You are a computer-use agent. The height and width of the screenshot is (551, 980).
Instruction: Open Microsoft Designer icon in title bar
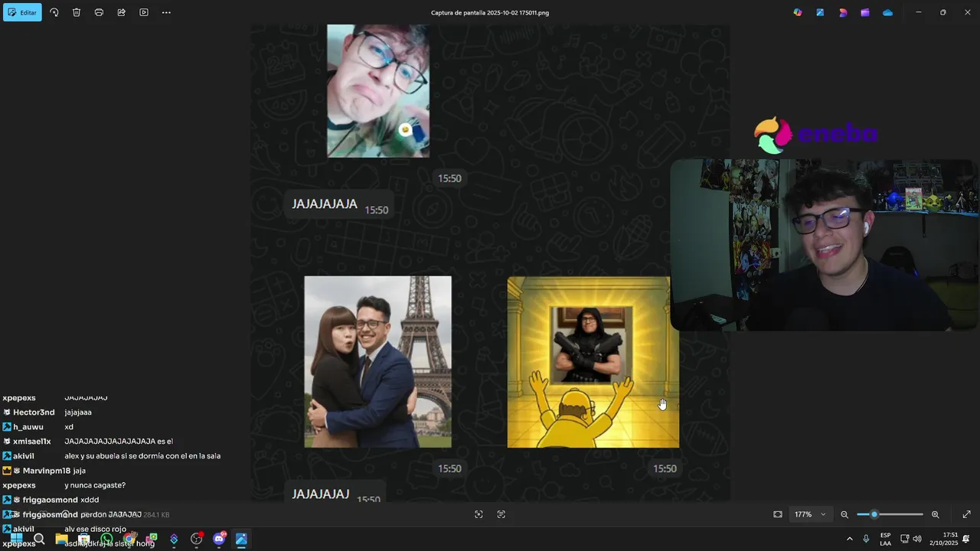pos(843,12)
